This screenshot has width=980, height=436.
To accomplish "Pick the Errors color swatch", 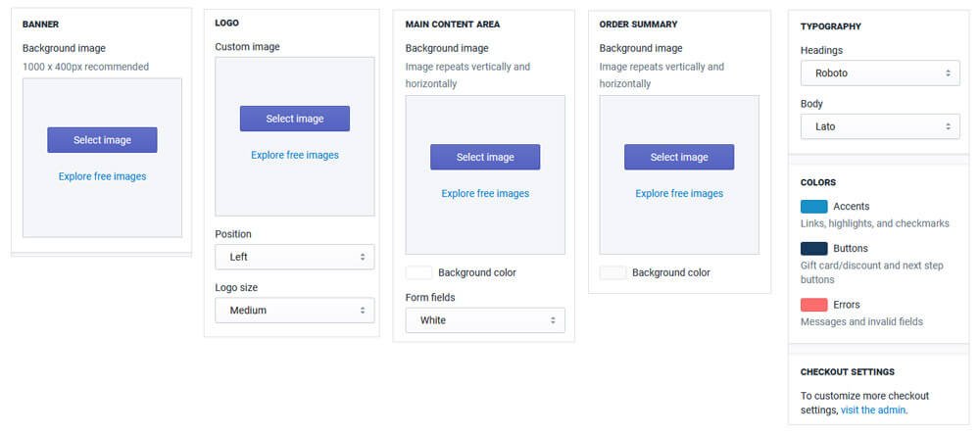I will point(813,305).
